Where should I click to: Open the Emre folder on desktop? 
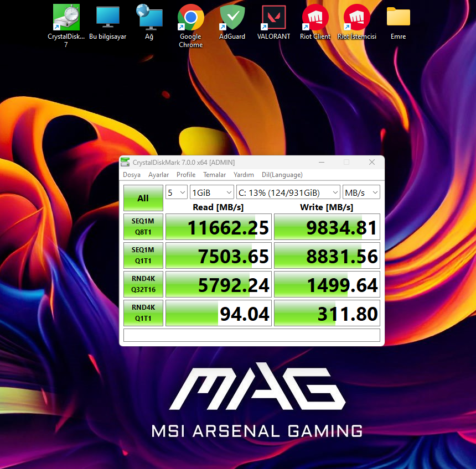(x=399, y=23)
